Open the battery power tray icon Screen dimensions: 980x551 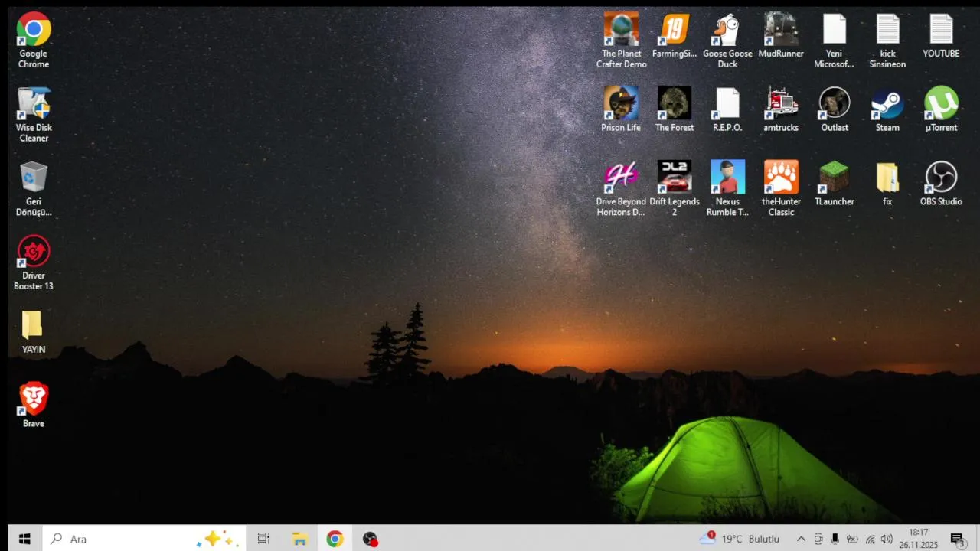point(852,539)
